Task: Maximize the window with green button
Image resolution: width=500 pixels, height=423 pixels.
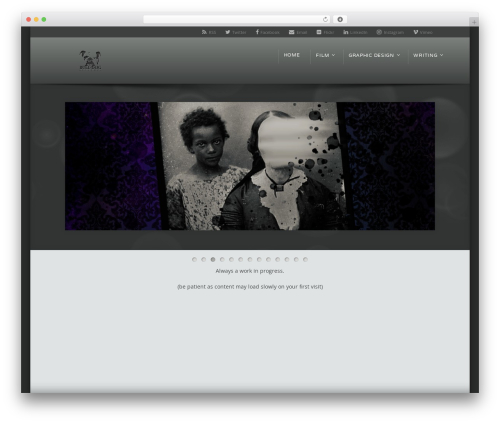Action: point(44,19)
